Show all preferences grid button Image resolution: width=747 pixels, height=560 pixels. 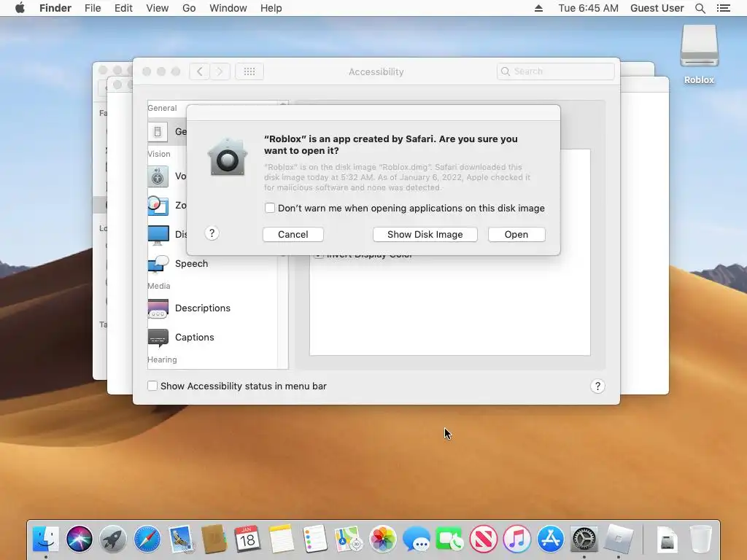pyautogui.click(x=249, y=71)
